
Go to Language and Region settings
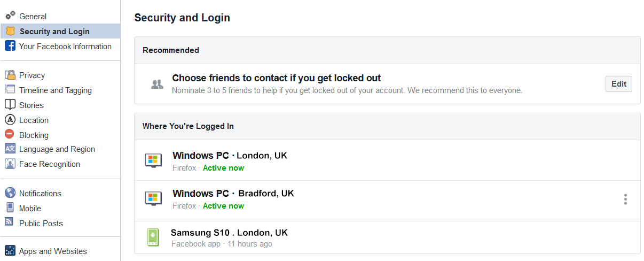(x=57, y=149)
